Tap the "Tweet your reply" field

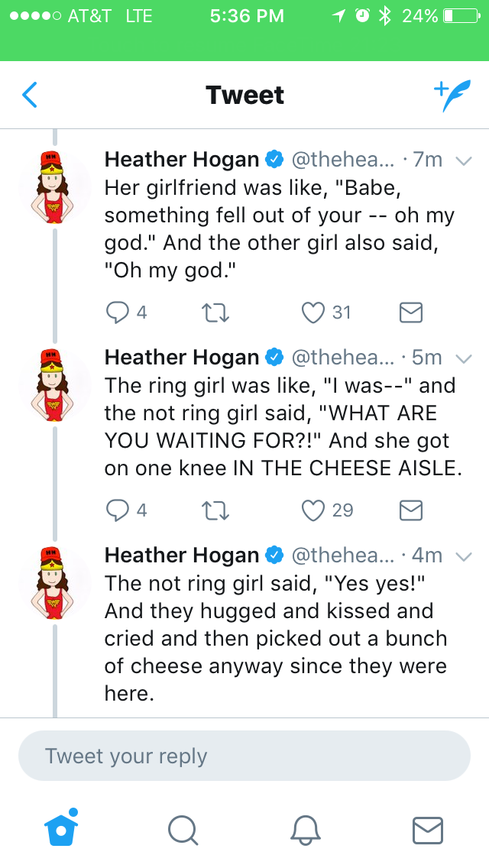click(244, 756)
